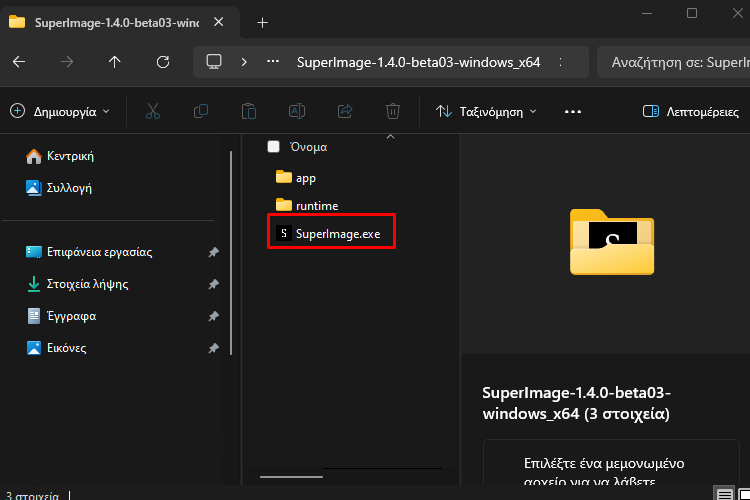This screenshot has width=750, height=500.
Task: Go forward with the right arrow
Action: tap(67, 62)
